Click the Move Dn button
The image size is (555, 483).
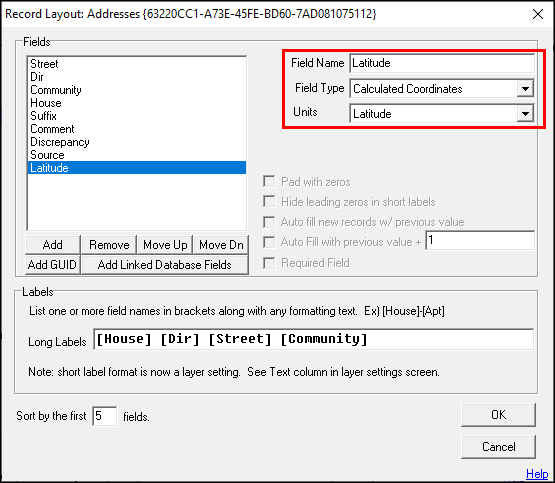[x=221, y=245]
